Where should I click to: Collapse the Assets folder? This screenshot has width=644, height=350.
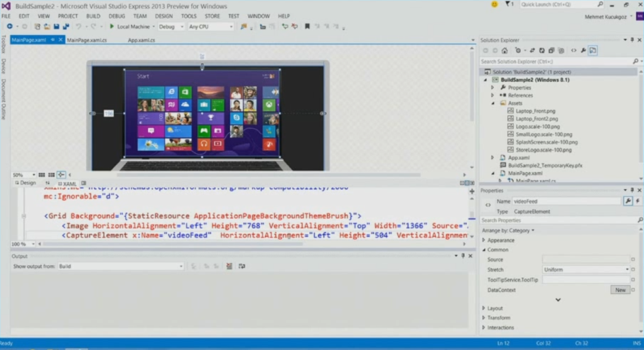(x=493, y=104)
